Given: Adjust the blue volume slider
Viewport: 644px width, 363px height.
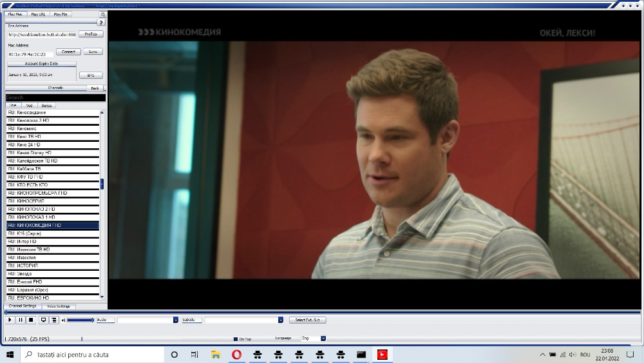Looking at the screenshot, I should point(80,320).
